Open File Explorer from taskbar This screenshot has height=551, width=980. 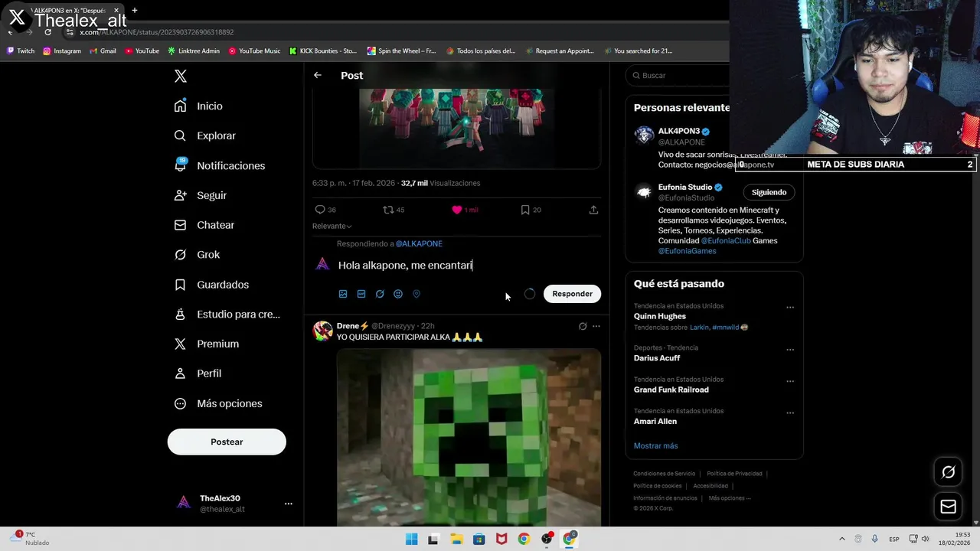[456, 539]
